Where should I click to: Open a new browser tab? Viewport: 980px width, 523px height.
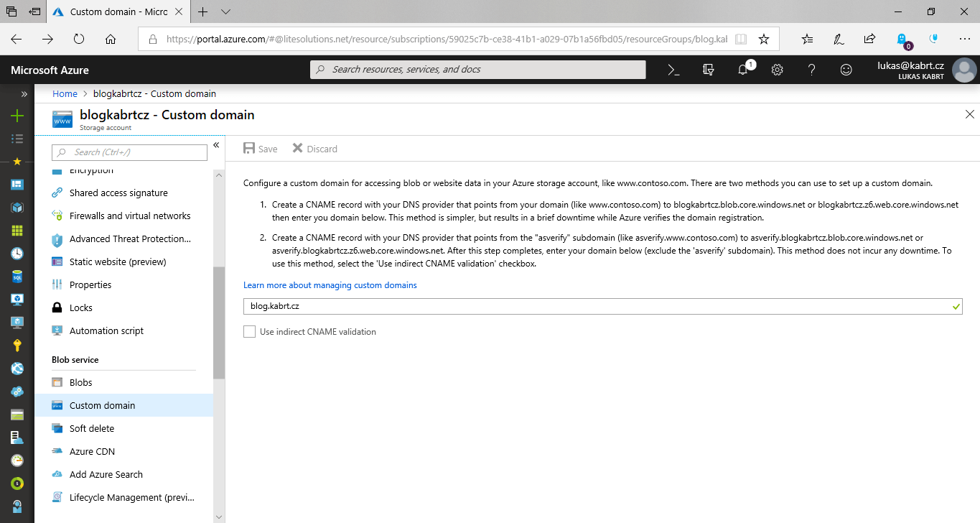(x=203, y=12)
